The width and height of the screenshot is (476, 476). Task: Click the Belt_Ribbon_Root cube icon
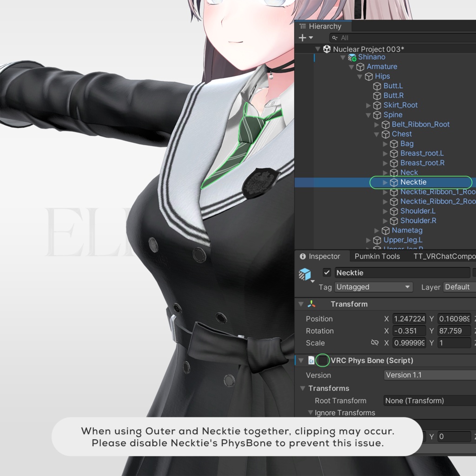(385, 125)
